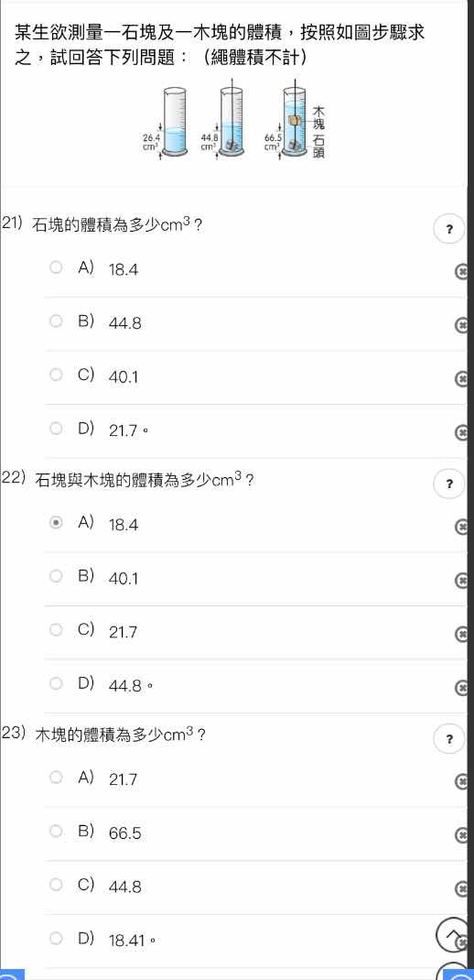
Task: Click the cross icon beside question 21 option B 44.8
Action: pos(461,323)
